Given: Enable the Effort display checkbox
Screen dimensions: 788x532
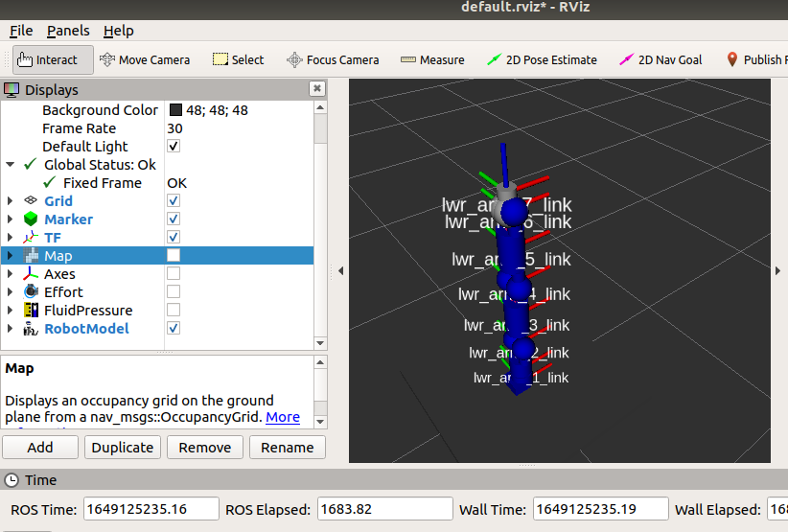Looking at the screenshot, I should (x=174, y=291).
